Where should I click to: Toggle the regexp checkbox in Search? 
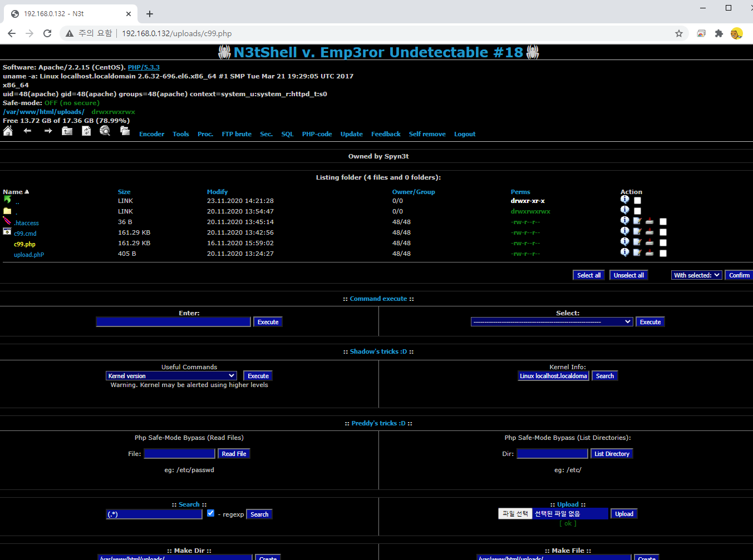(x=210, y=513)
